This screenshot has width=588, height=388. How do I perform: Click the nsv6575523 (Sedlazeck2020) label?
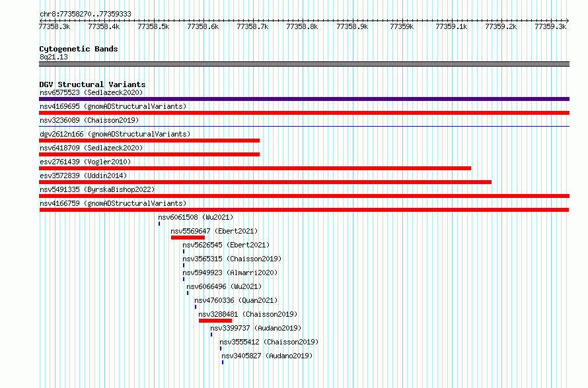coord(91,92)
